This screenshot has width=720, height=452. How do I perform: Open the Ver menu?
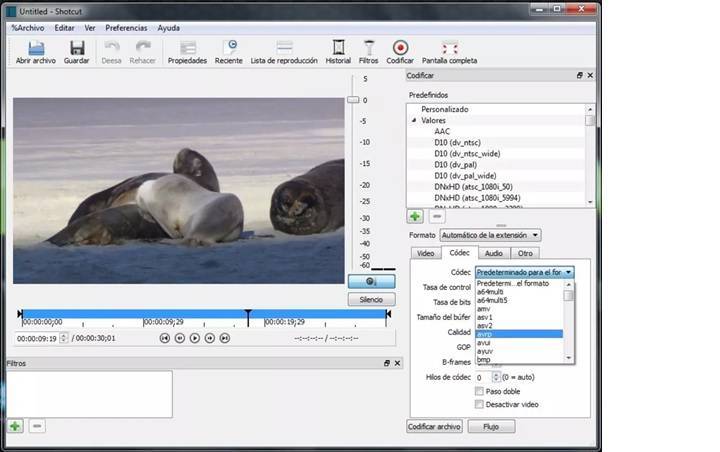[x=90, y=28]
